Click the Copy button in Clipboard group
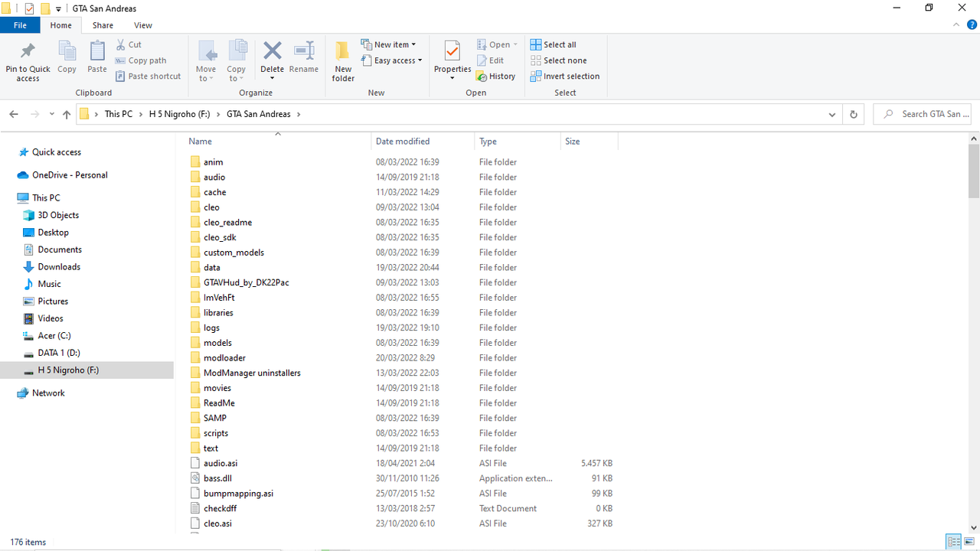 pos(67,57)
